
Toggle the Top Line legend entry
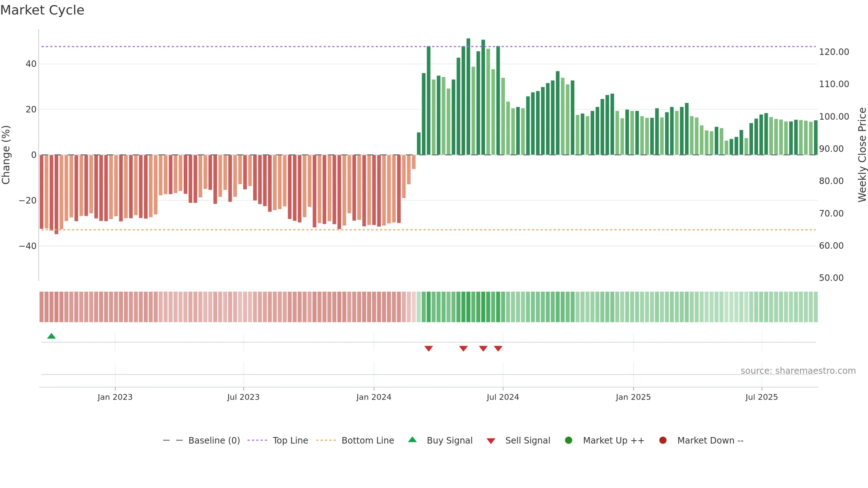pos(278,440)
